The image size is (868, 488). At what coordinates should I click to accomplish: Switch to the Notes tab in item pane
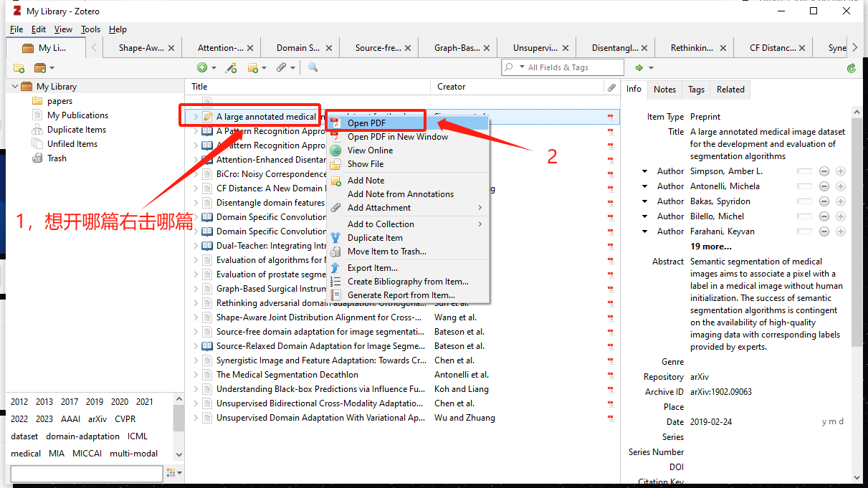click(x=664, y=90)
